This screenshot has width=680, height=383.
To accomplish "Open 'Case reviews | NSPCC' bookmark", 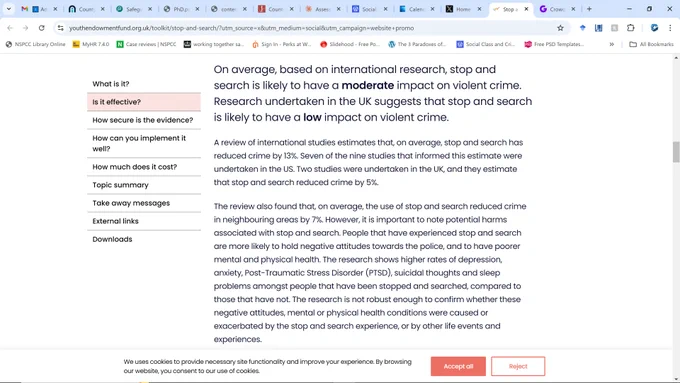I will click(147, 44).
